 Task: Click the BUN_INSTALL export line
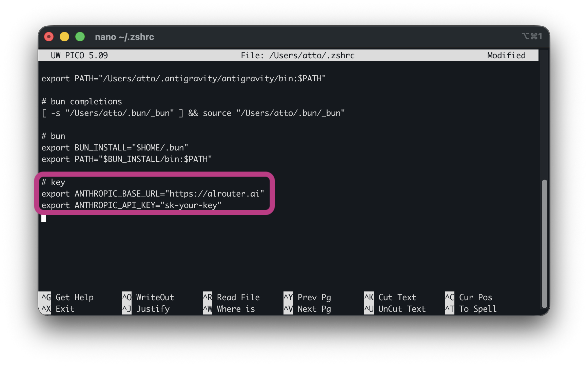click(x=115, y=148)
